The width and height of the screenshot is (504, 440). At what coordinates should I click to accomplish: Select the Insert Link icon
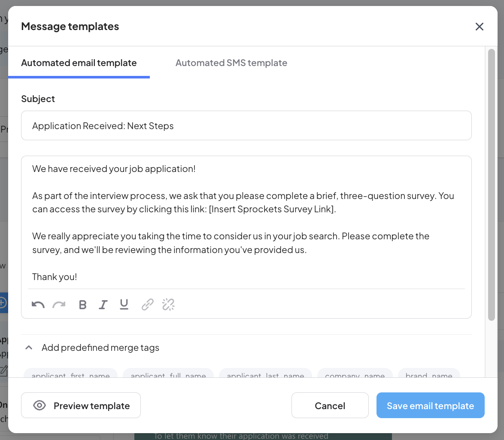click(147, 304)
